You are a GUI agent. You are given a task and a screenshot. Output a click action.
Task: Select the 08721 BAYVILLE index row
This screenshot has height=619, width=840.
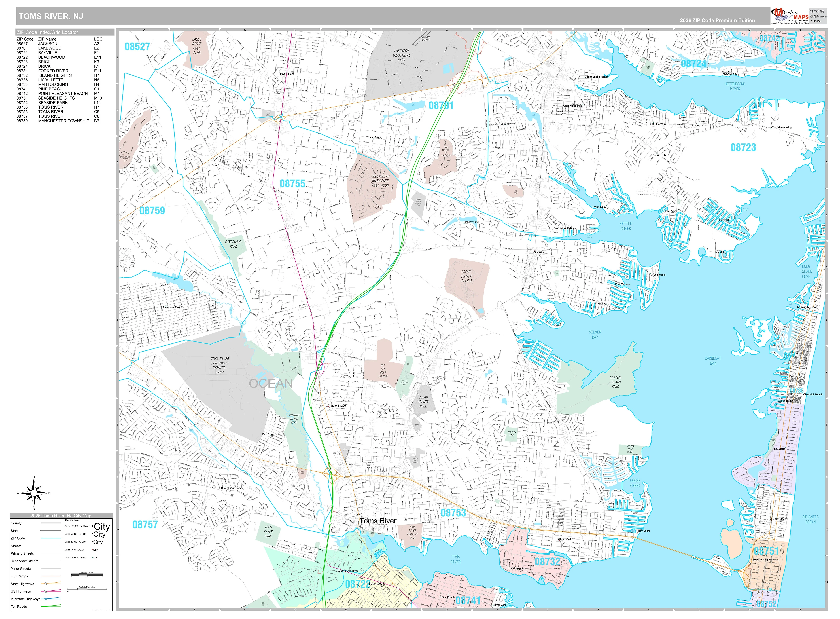point(59,53)
